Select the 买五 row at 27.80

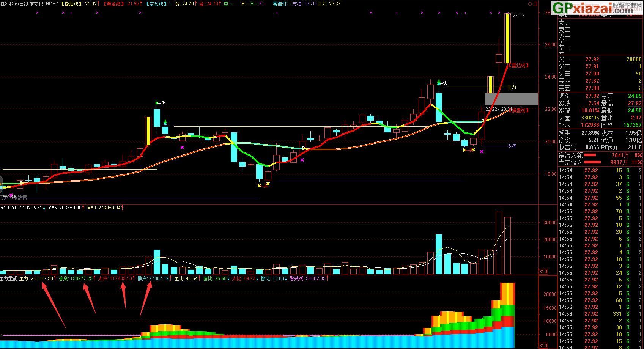point(600,88)
